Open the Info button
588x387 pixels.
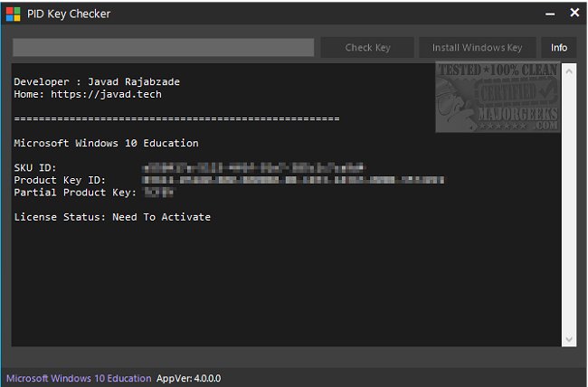click(x=558, y=48)
